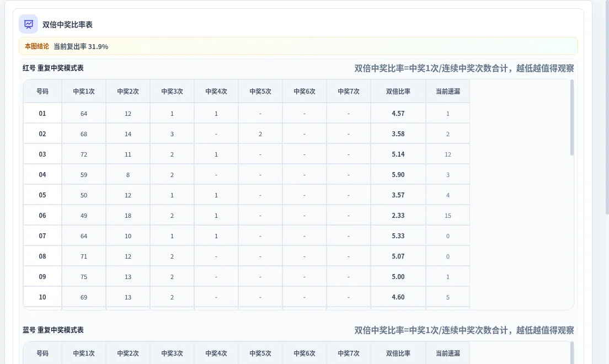Click the red table 中奖7次 column header
Screen dimensions: 609x364
349,92
